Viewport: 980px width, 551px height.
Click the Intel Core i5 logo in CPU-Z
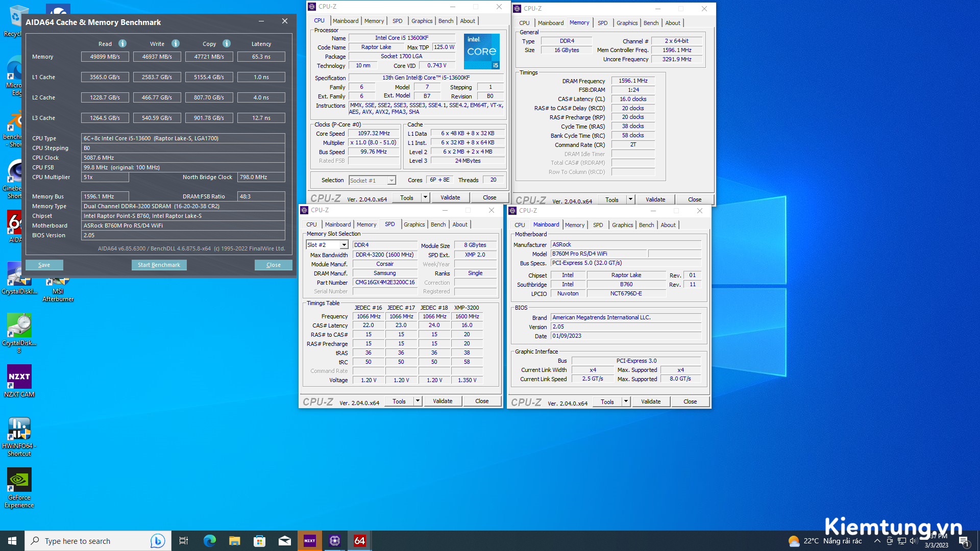click(x=482, y=51)
